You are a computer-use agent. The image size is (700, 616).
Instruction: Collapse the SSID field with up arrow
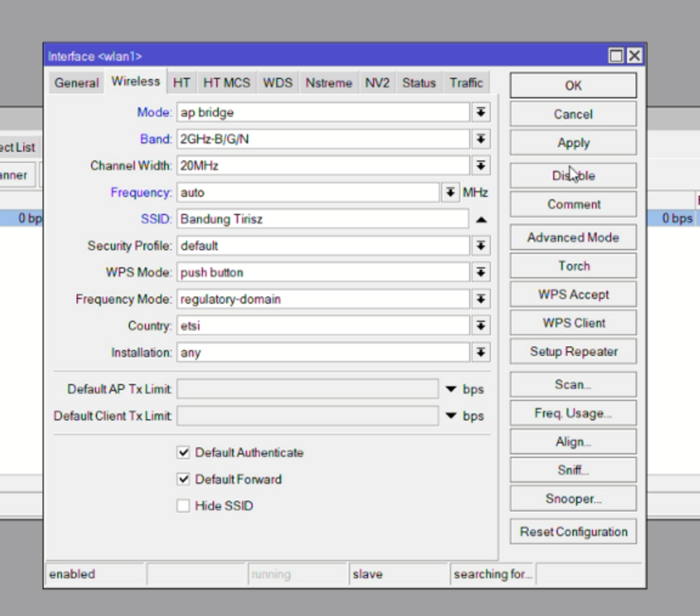(x=481, y=219)
